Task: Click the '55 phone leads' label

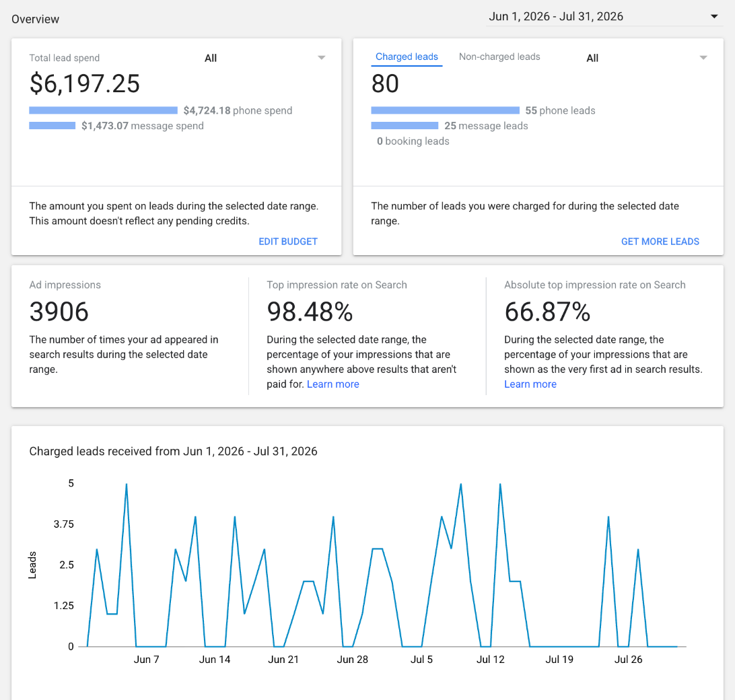Action: click(560, 110)
